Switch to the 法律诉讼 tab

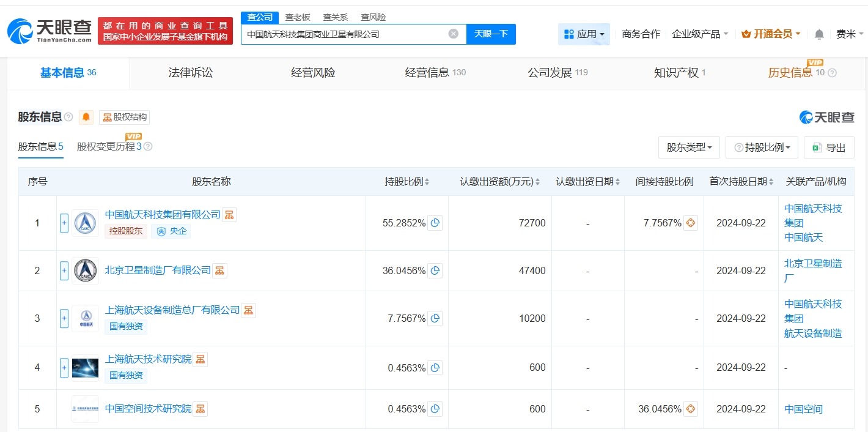coord(190,72)
